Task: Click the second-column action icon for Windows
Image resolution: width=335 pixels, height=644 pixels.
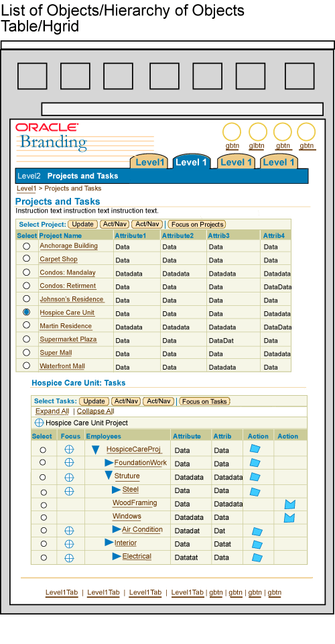Action: point(289,517)
